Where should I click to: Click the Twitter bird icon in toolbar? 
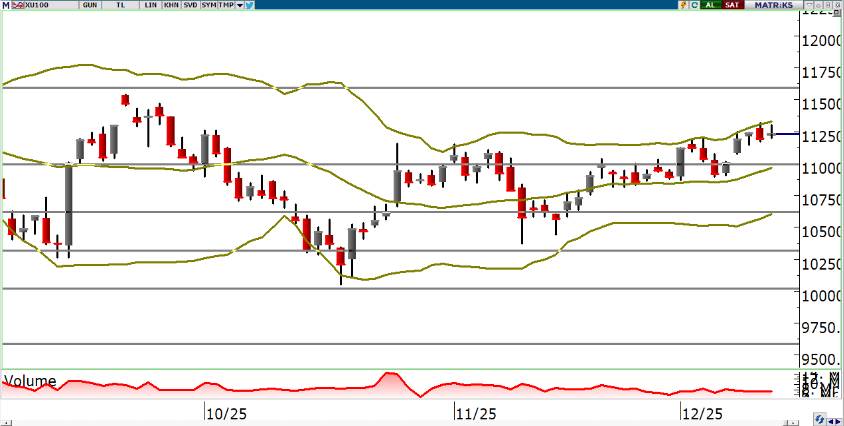click(248, 5)
